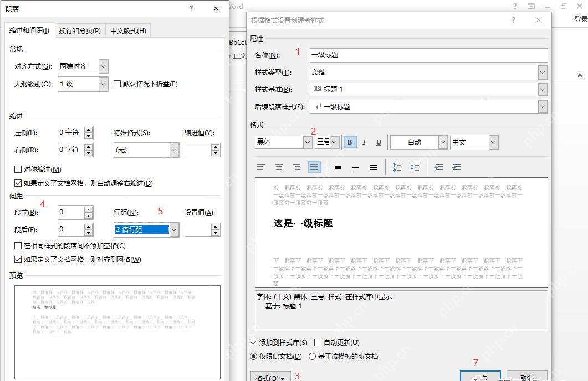Select the 基于该模板的新文档 radio button

pos(312,356)
